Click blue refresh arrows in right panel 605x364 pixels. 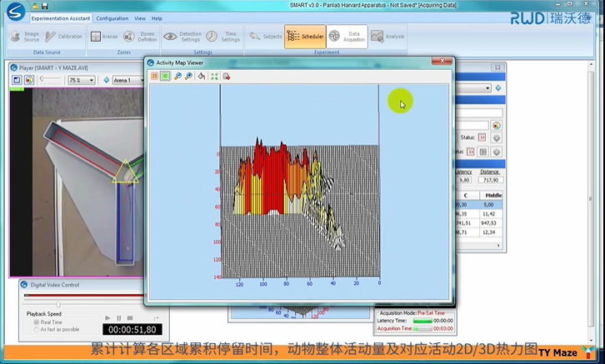pos(498,88)
